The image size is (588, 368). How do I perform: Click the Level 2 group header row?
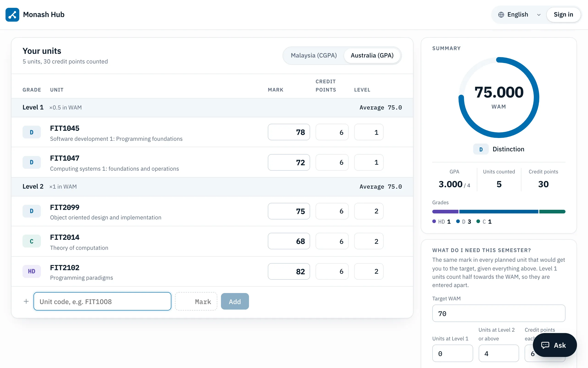(212, 187)
